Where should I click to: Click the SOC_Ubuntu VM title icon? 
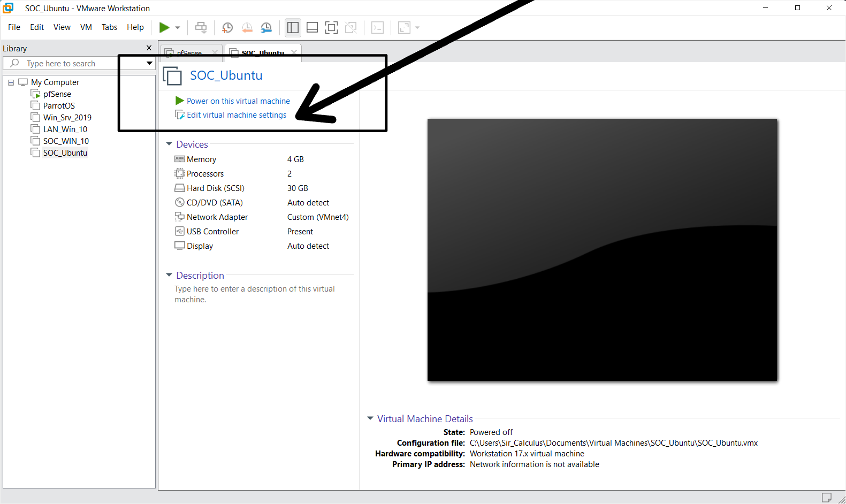tap(172, 75)
